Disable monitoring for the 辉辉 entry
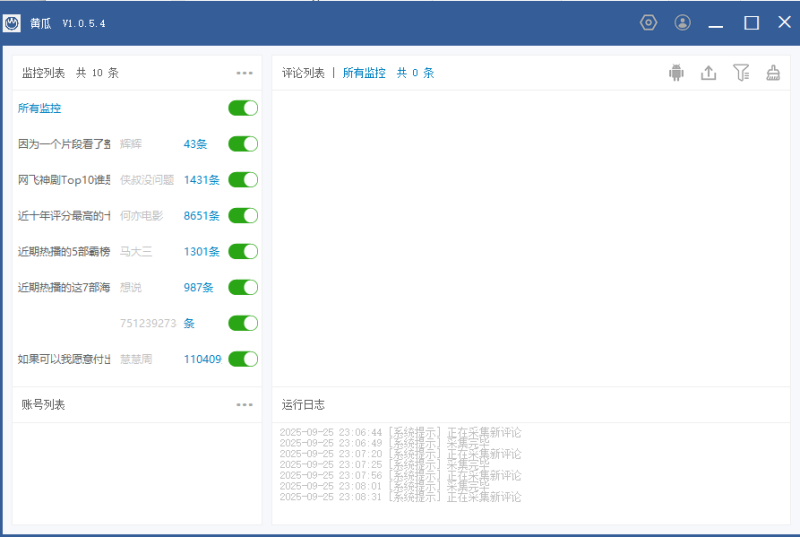Screen dimensions: 800x537 243,144
